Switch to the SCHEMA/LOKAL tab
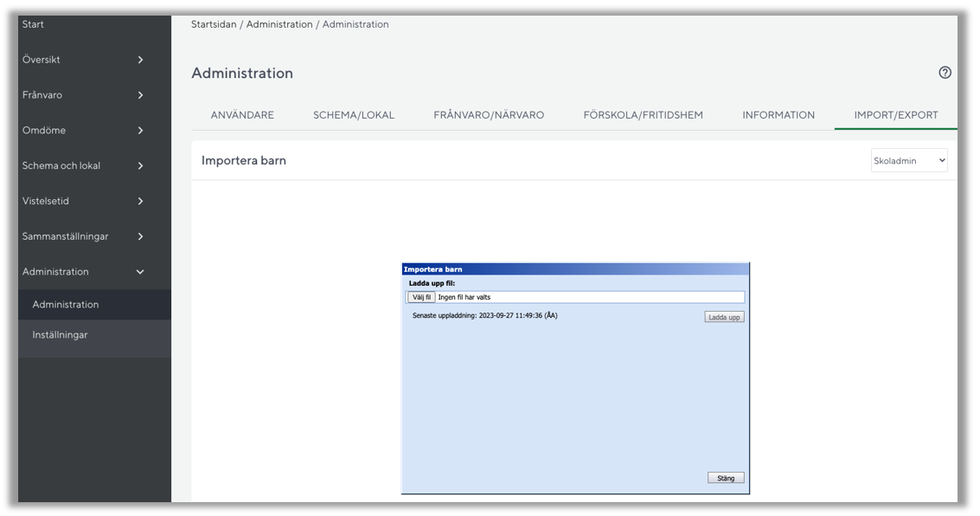The height and width of the screenshot is (516, 980). coord(353,115)
